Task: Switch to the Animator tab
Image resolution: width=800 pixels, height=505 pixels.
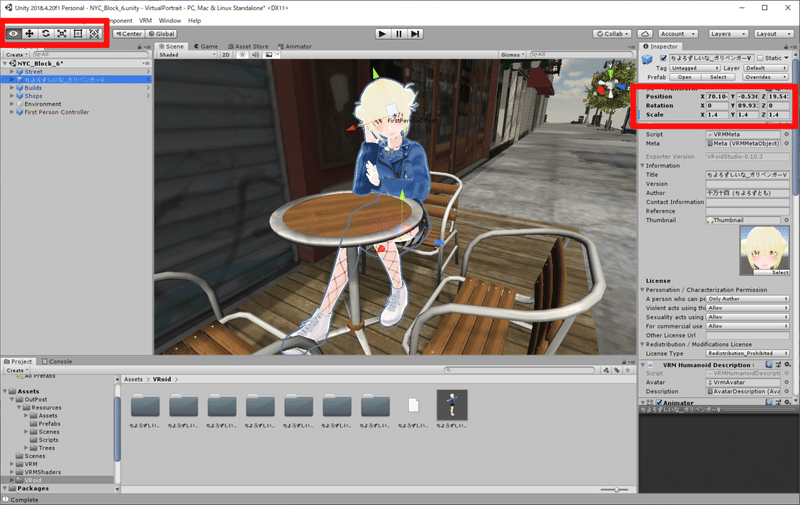Action: point(295,46)
